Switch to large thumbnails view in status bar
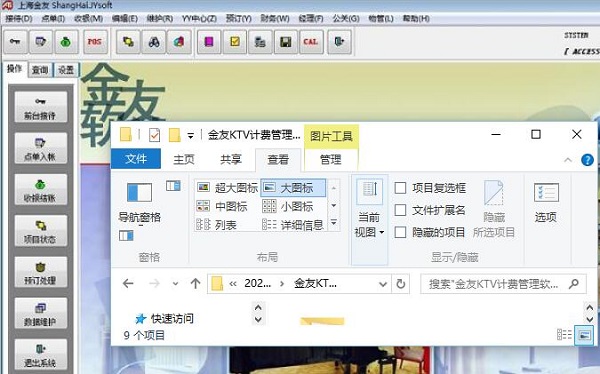 pyautogui.click(x=584, y=336)
